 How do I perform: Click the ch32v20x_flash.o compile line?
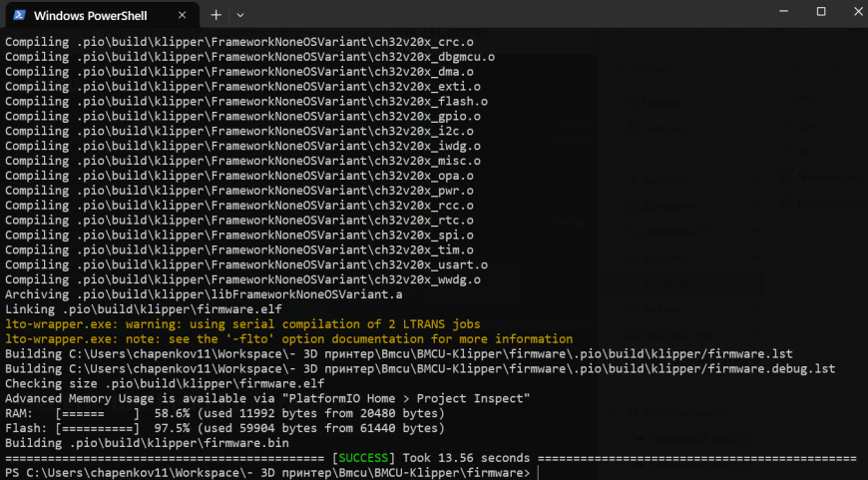point(246,102)
